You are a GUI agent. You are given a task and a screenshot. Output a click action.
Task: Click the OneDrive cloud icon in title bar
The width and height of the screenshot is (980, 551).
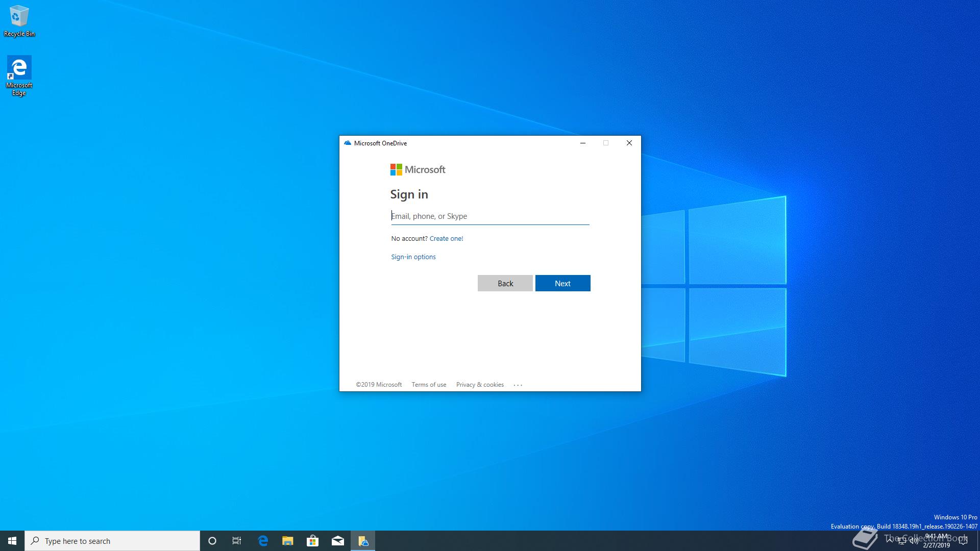coord(348,143)
